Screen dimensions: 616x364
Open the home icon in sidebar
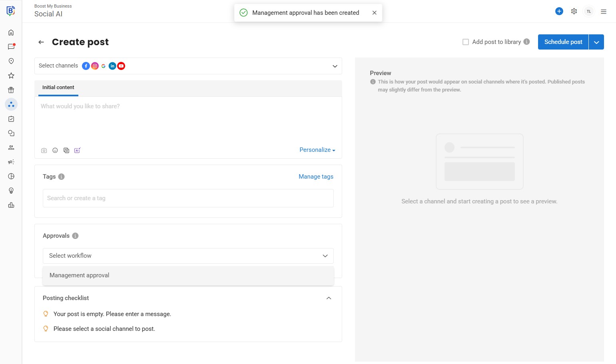pos(11,33)
